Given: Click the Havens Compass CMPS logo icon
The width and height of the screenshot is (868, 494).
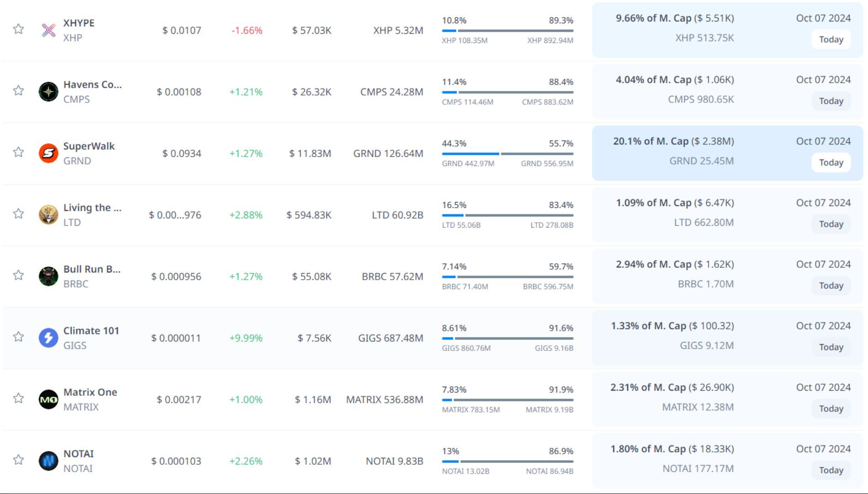Looking at the screenshot, I should [x=48, y=92].
